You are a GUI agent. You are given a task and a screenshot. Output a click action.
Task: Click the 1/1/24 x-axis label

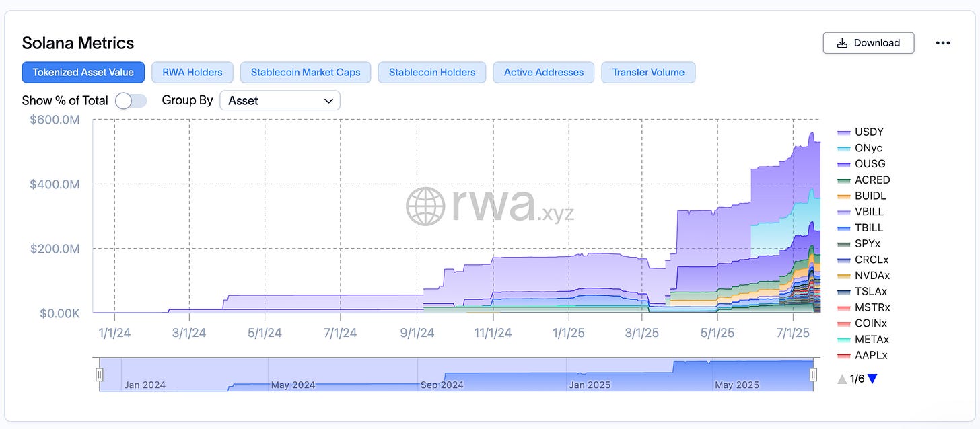click(114, 332)
